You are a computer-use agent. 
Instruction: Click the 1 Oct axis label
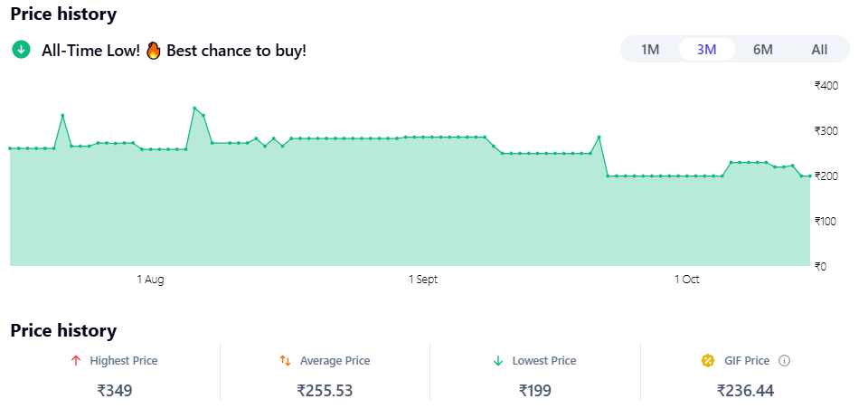tap(687, 280)
